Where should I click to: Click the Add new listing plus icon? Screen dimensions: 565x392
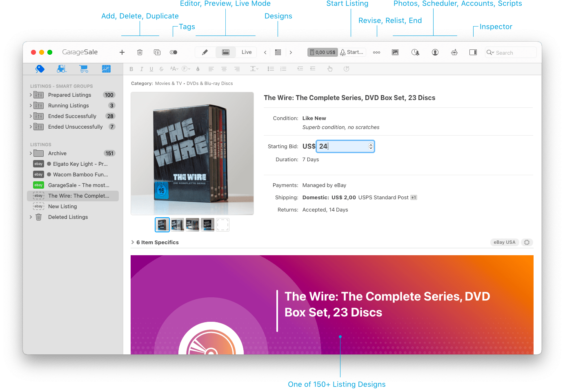(122, 52)
